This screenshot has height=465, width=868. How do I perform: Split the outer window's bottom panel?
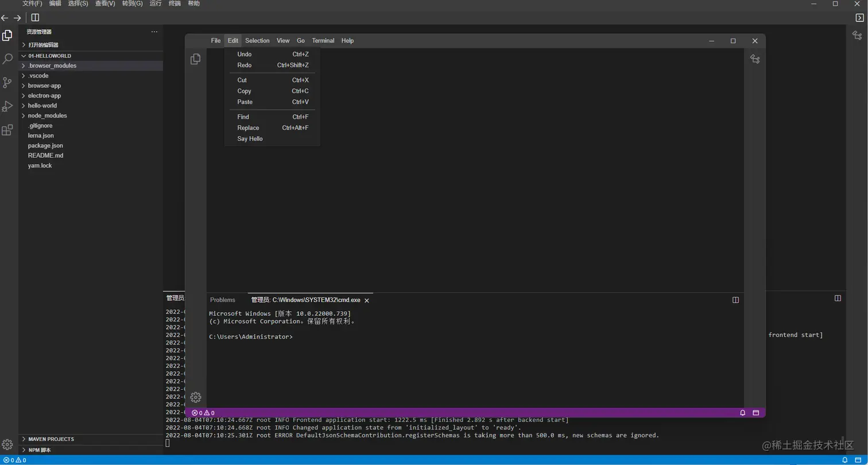coord(838,298)
